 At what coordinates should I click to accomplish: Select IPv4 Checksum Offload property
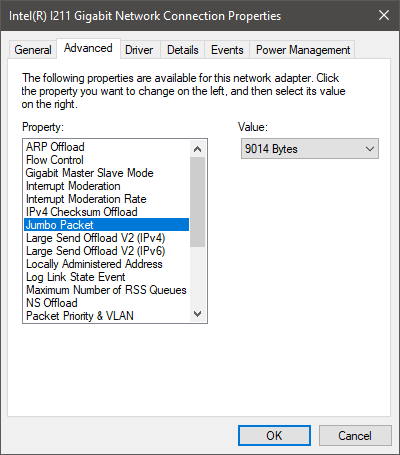coord(107,212)
